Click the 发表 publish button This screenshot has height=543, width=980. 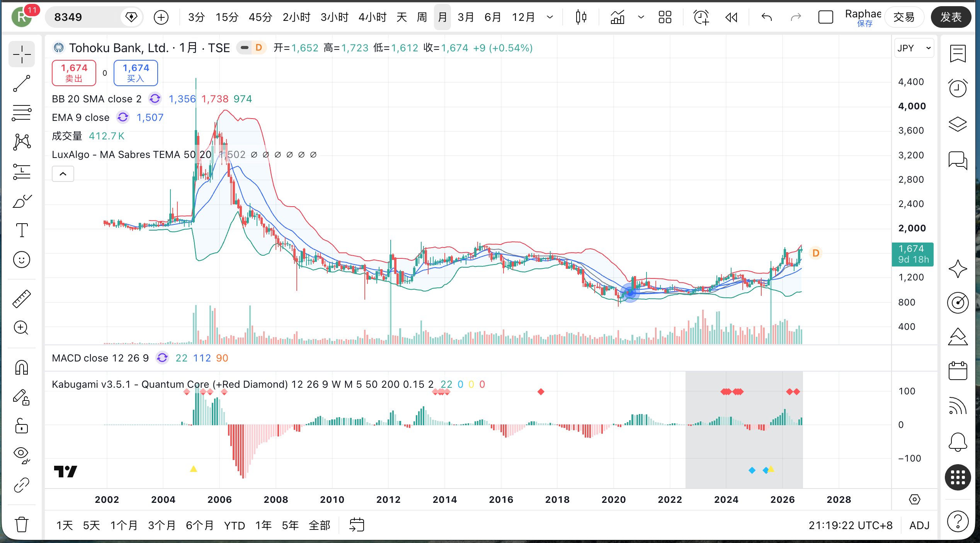[x=951, y=17]
